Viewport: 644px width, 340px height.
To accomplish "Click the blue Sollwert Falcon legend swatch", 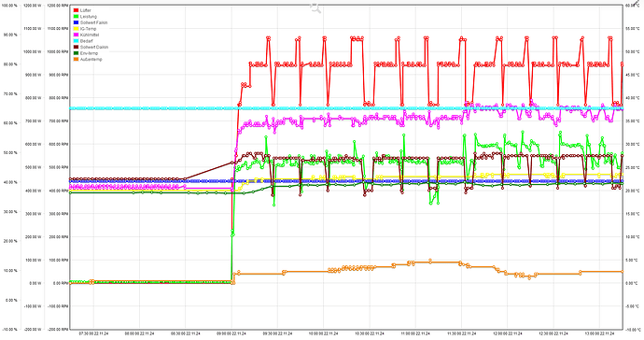I will tap(76, 22).
